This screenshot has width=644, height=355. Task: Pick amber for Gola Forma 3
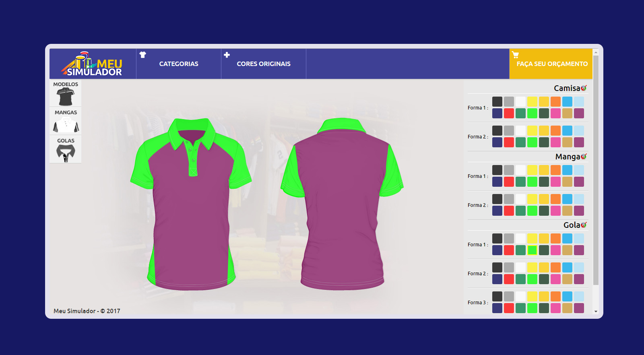(x=544, y=297)
